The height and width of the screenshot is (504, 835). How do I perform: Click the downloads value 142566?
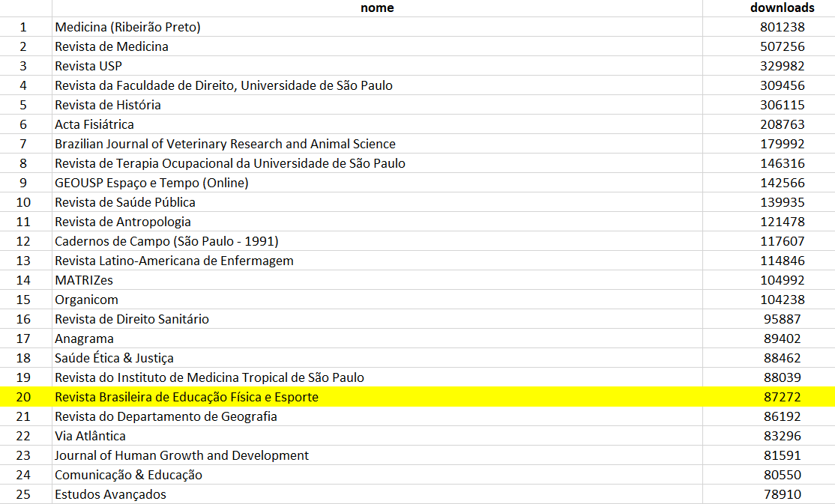point(782,183)
